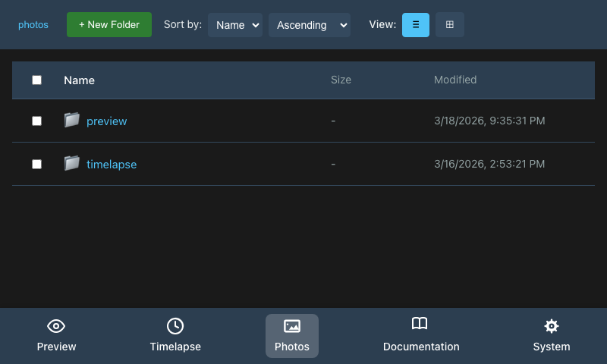This screenshot has height=364, width=607.
Task: Click the preview folder icon
Action: pos(72,120)
